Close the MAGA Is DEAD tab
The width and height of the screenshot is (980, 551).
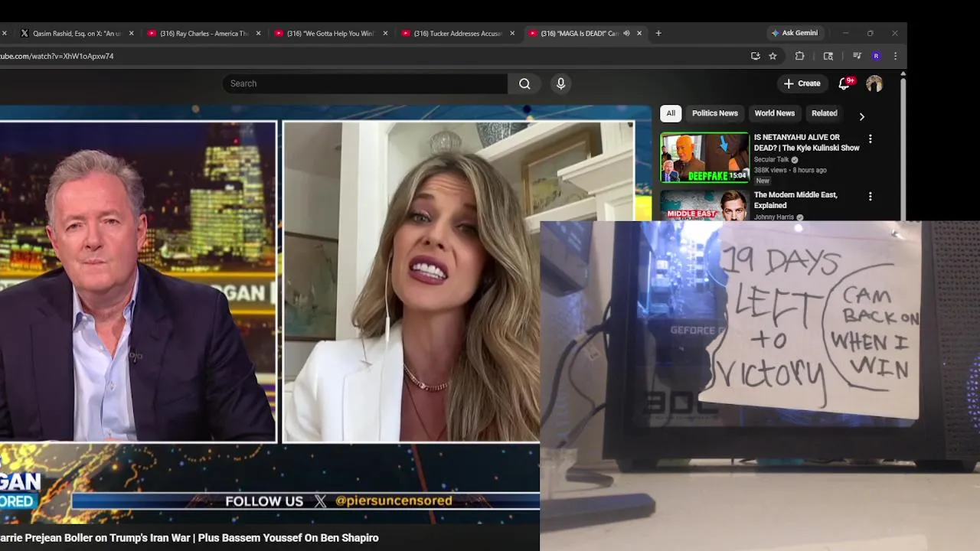[x=639, y=33]
